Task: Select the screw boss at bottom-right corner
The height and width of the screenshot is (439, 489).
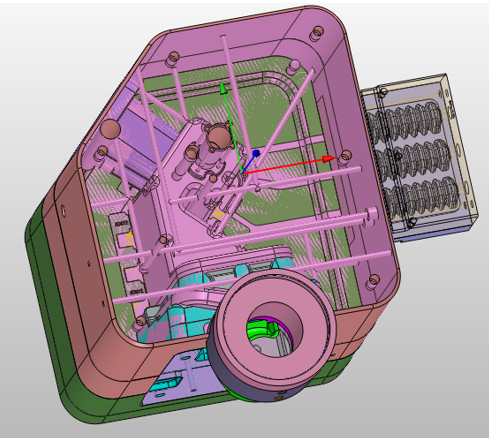Action: [373, 280]
